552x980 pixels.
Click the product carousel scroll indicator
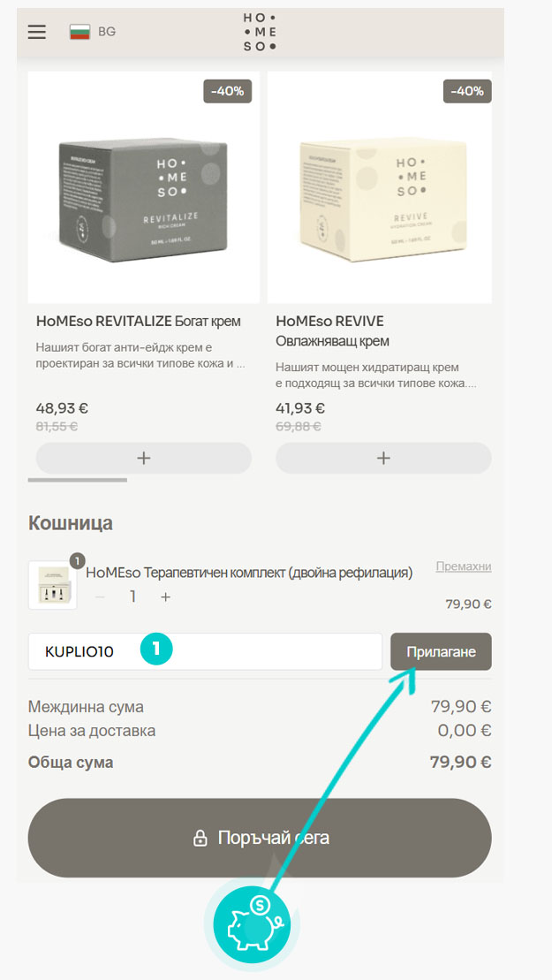(78, 480)
